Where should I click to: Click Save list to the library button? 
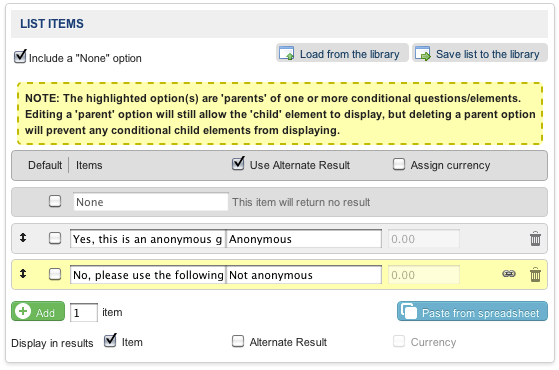click(x=479, y=53)
